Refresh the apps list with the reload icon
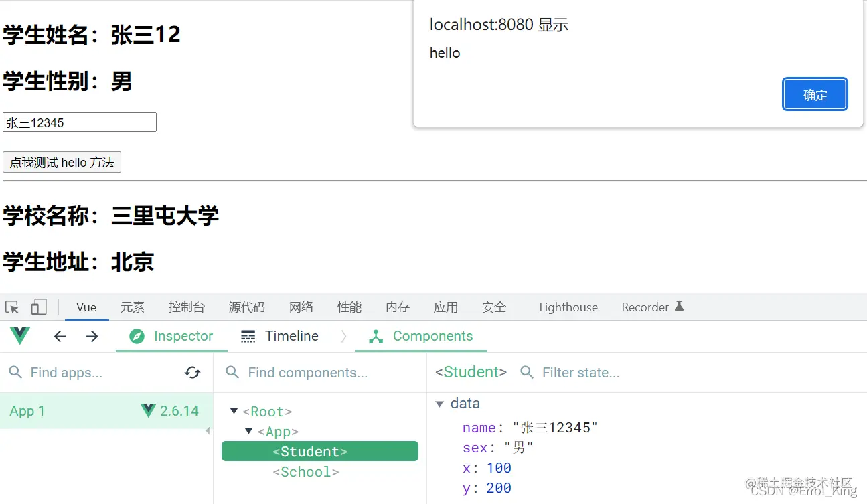This screenshot has height=504, width=867. click(193, 373)
